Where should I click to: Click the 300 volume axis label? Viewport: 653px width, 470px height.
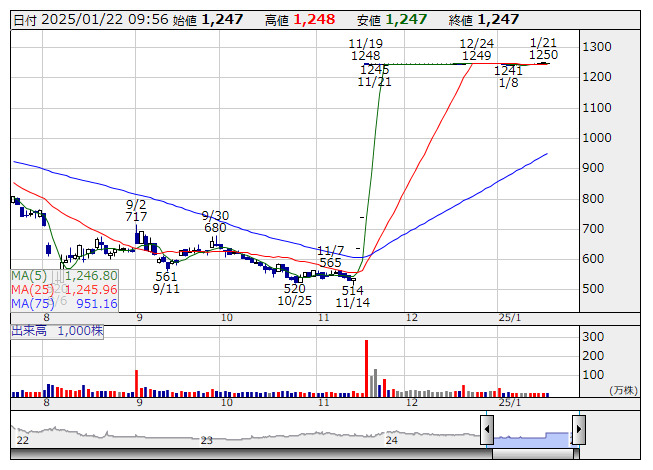[593, 336]
